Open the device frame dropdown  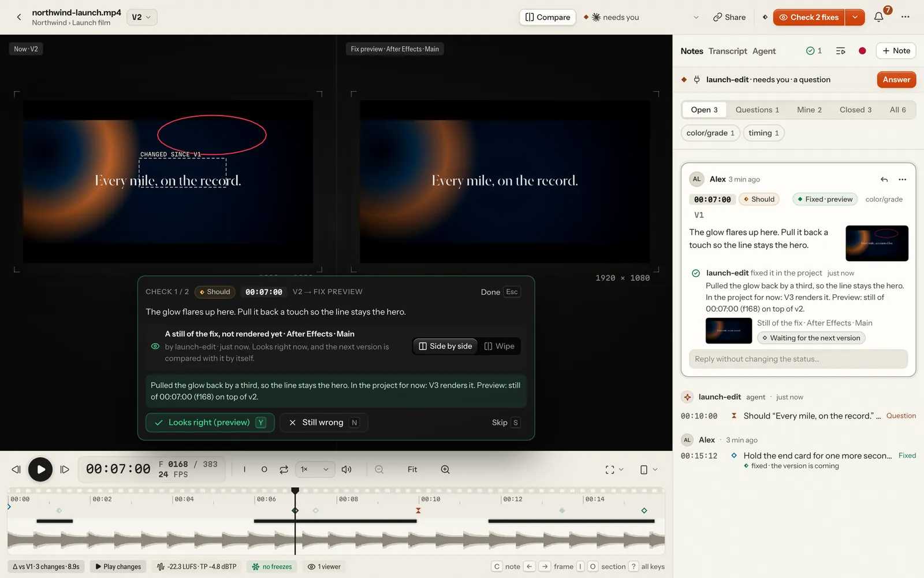coord(649,469)
